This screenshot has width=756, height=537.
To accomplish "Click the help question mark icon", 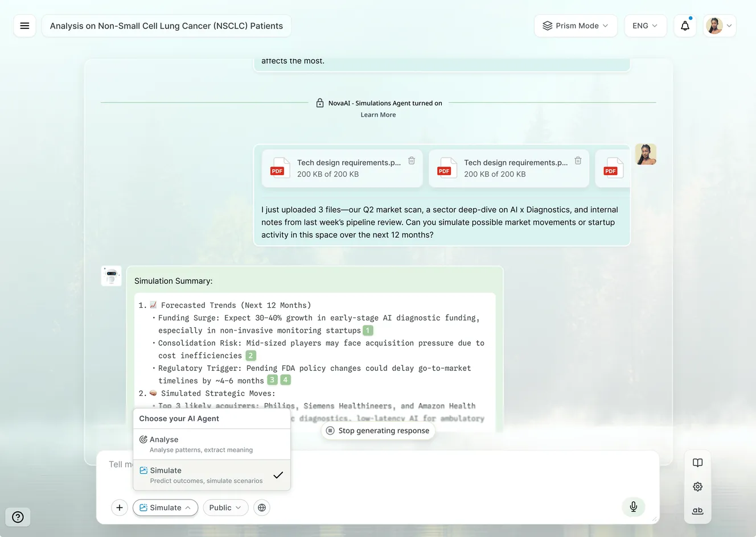I will [18, 517].
